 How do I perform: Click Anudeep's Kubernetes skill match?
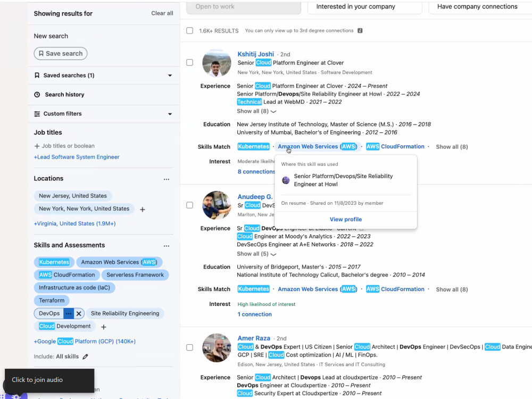[253, 289]
